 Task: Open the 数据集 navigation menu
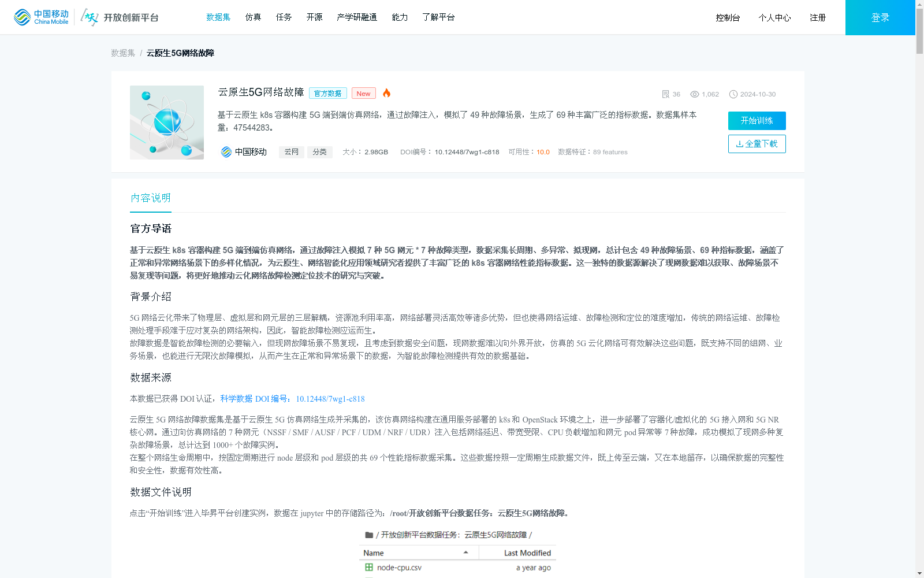(x=218, y=17)
